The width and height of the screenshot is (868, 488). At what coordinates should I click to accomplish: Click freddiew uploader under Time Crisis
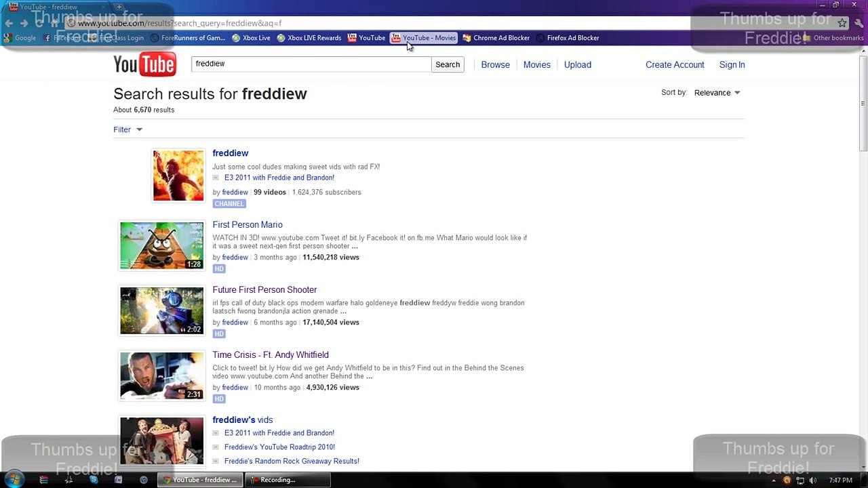pyautogui.click(x=235, y=388)
